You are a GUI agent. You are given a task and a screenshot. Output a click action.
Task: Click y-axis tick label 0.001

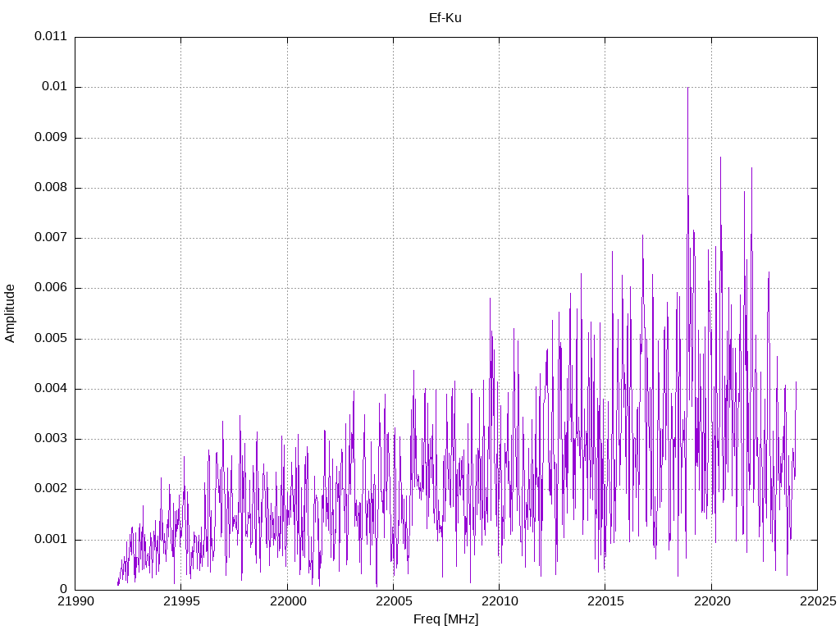tap(51, 539)
